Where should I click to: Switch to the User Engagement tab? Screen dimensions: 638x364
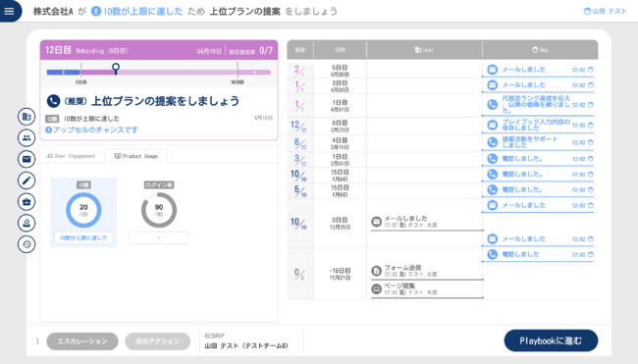coord(72,156)
